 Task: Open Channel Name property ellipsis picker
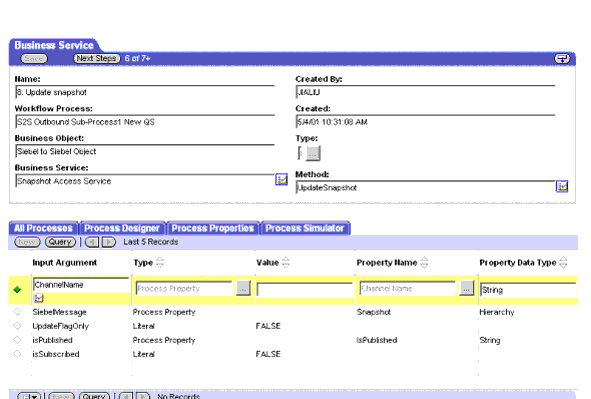tap(466, 289)
